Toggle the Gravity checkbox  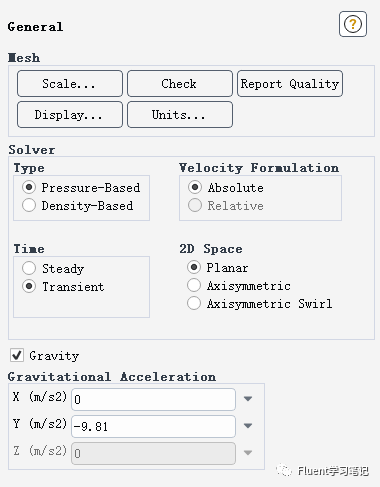pos(17,355)
